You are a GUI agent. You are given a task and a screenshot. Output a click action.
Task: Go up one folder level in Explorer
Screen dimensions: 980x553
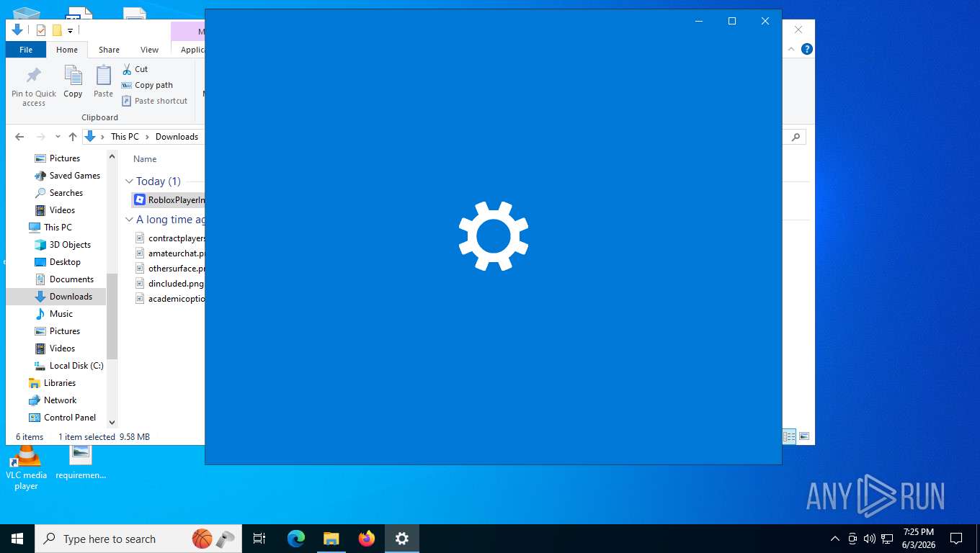point(73,137)
